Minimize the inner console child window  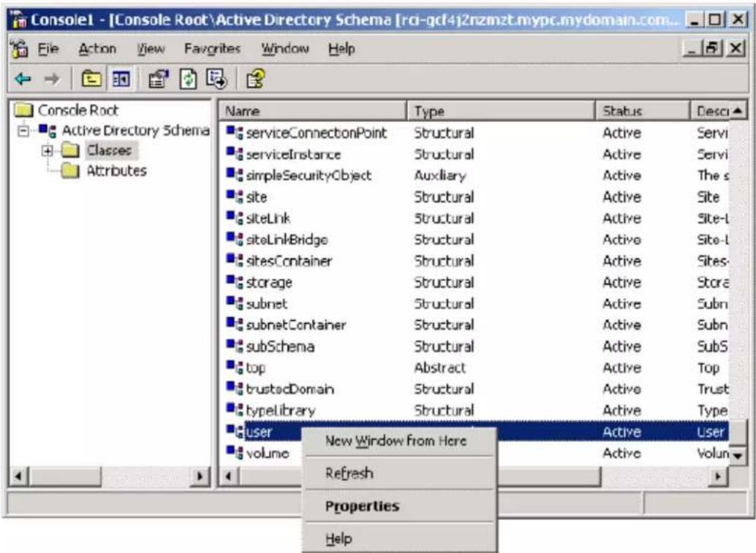pos(692,48)
